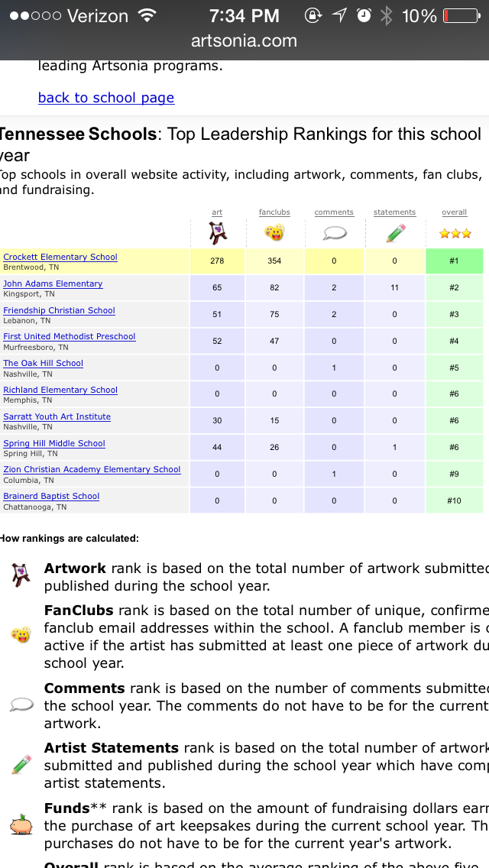This screenshot has height=868, width=489.
Task: Click the overall three stars icon
Action: tap(455, 234)
